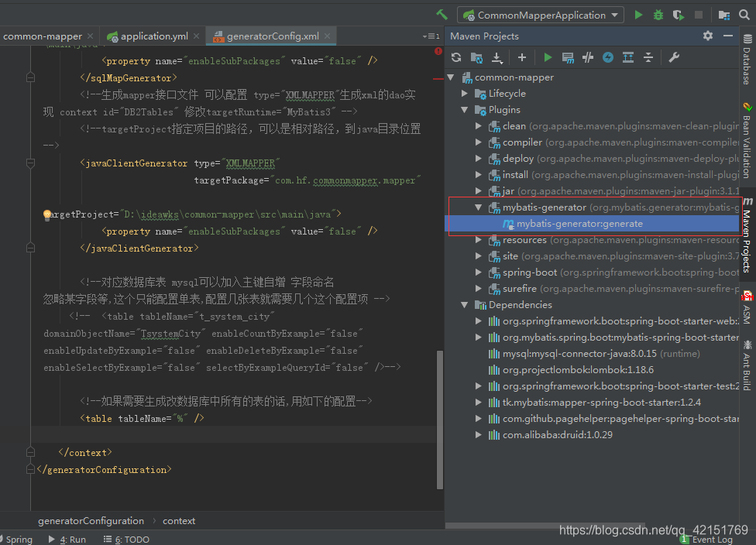Open the CommonMapperApplication run configuration dropdown

point(541,15)
